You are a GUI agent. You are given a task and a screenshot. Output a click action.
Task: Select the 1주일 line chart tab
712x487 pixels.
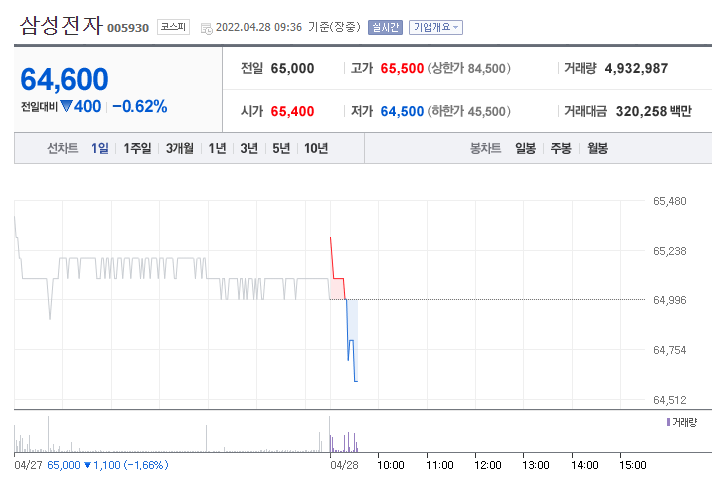click(x=137, y=148)
